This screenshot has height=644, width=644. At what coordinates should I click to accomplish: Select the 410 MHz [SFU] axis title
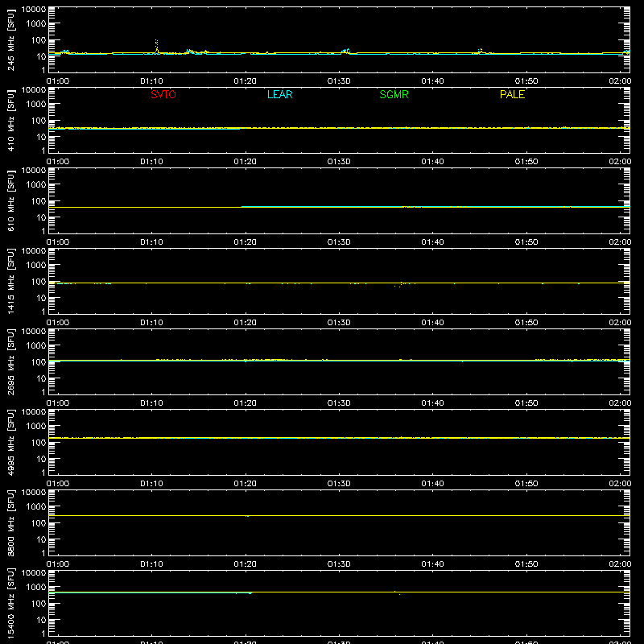click(11, 121)
